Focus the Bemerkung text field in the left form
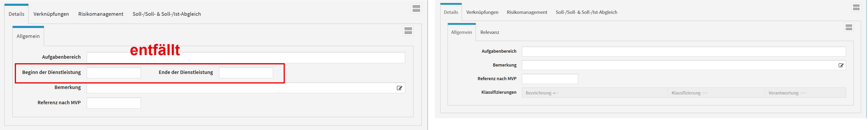Viewport: 868px width, 130px height. coord(241,88)
